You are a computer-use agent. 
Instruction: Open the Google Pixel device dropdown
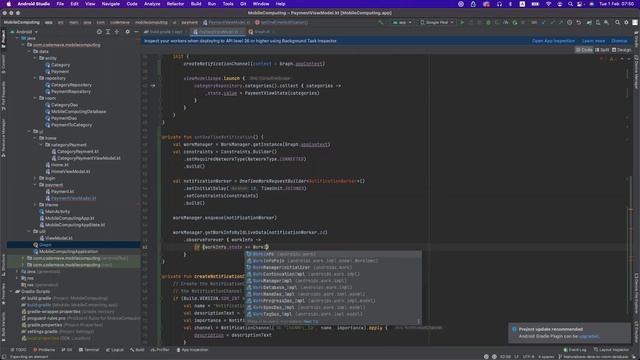click(x=437, y=22)
